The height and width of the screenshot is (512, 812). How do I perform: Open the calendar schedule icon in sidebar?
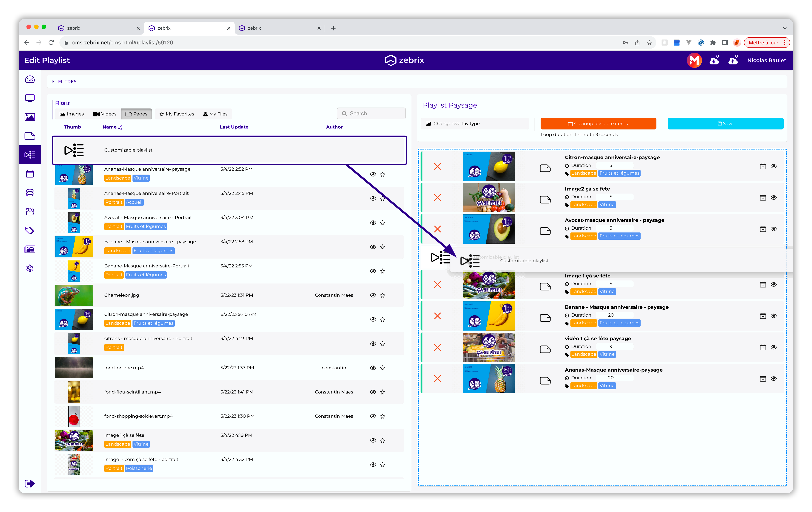[30, 174]
